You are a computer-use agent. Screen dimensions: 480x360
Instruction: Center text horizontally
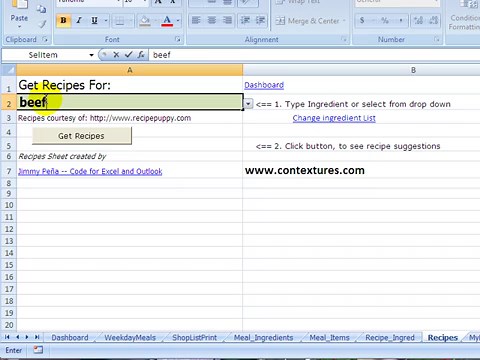(x=212, y=21)
